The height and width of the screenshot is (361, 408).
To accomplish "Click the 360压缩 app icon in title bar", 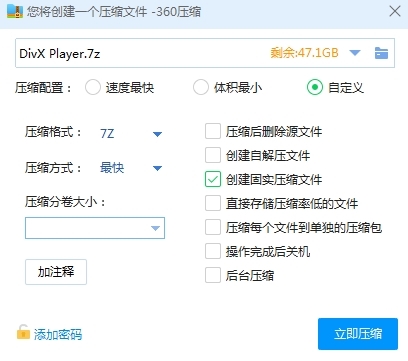I will [15, 12].
